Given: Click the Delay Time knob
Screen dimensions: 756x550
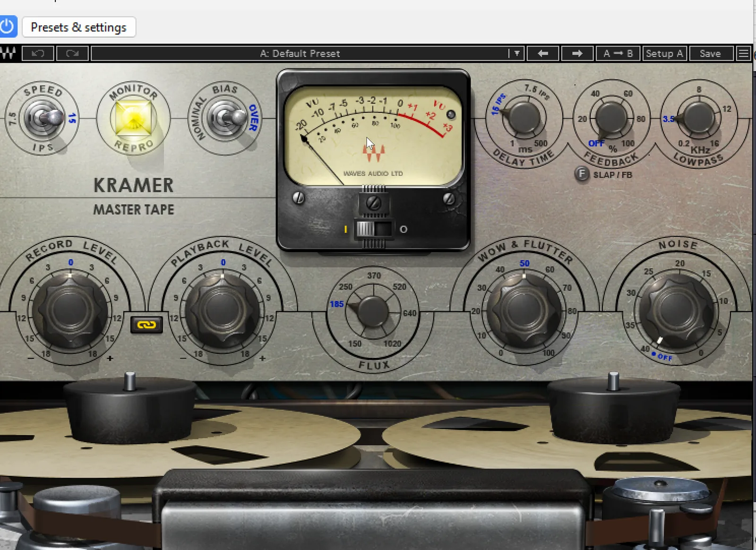Looking at the screenshot, I should 524,118.
